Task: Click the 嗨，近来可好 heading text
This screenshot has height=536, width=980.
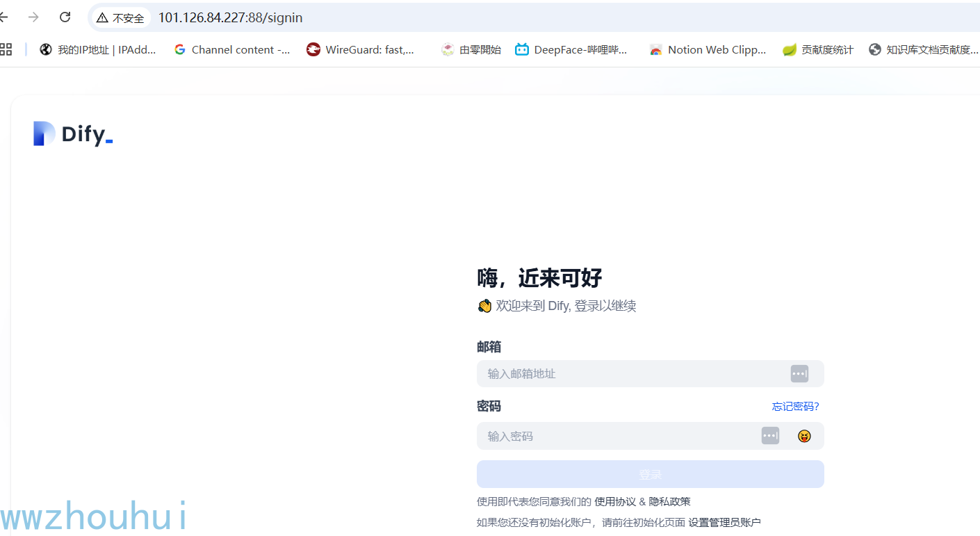Action: pyautogui.click(x=539, y=278)
